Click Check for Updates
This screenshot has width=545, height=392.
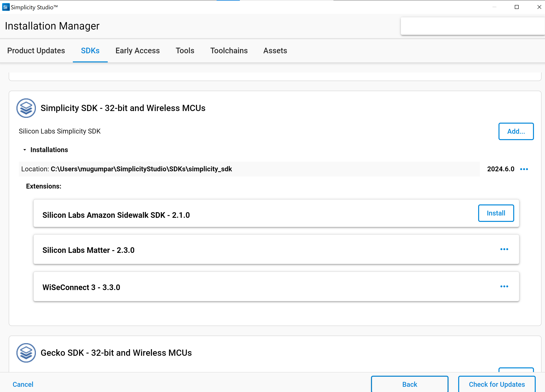(496, 384)
